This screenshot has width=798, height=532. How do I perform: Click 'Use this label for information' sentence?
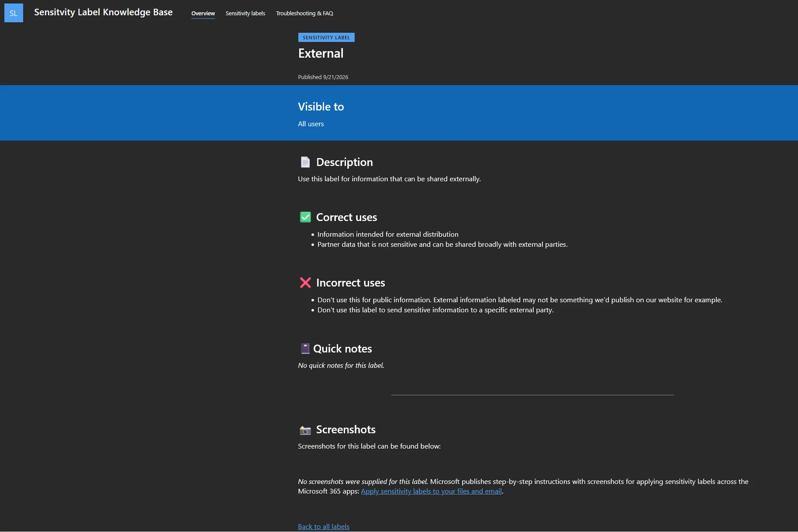coord(389,179)
